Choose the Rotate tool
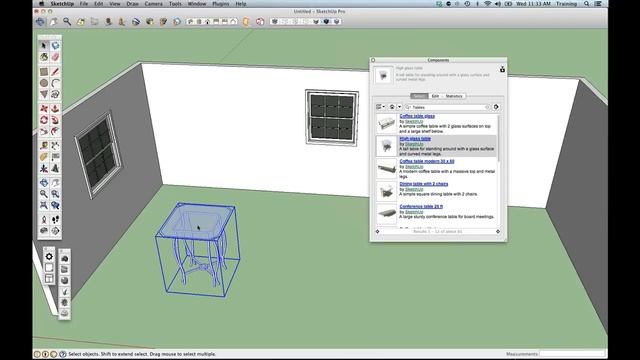 [x=44, y=120]
